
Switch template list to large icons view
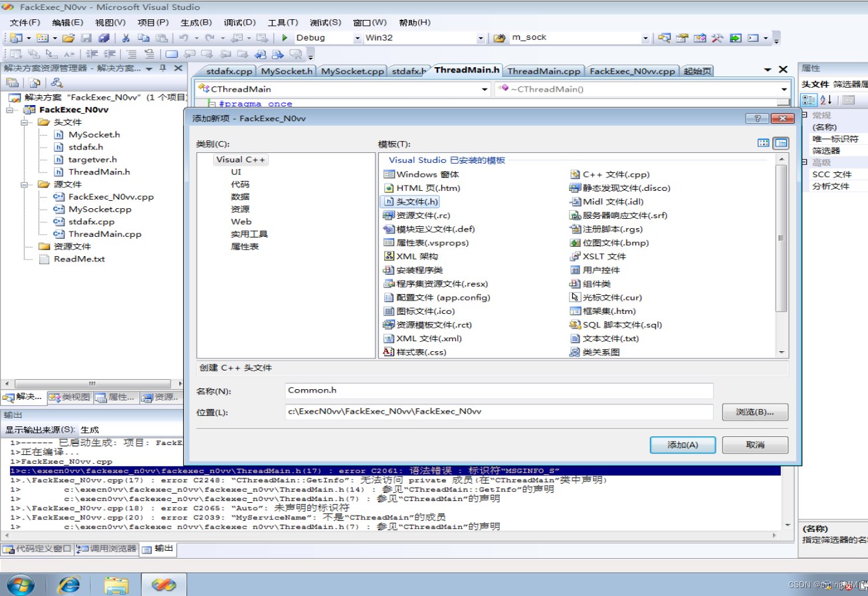[764, 143]
